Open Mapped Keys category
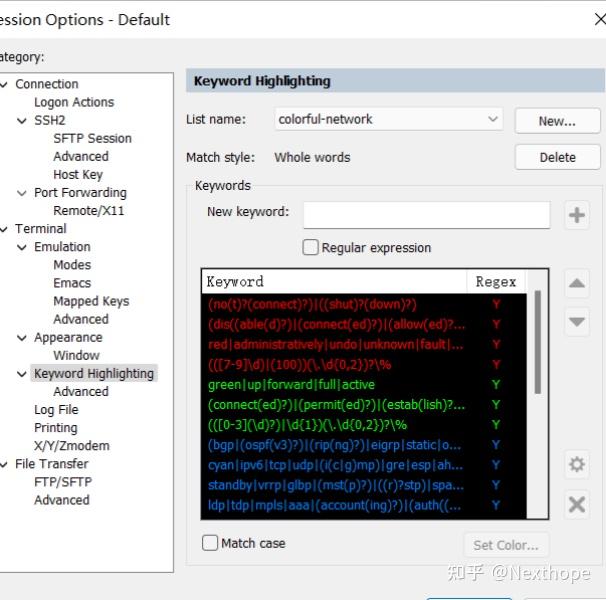 [91, 301]
